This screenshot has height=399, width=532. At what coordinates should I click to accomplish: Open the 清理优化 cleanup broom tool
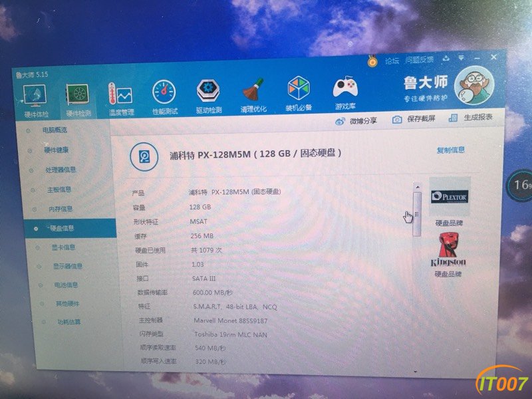pos(253,95)
